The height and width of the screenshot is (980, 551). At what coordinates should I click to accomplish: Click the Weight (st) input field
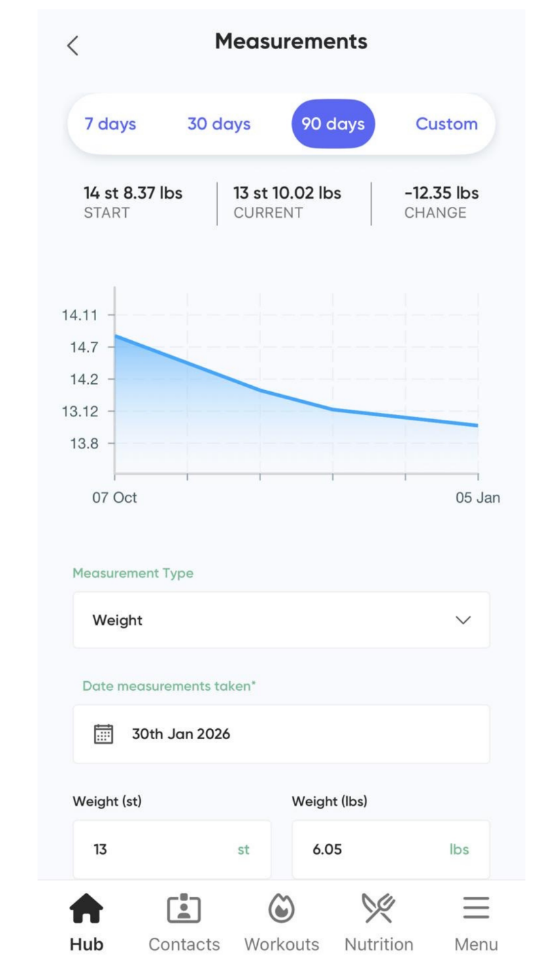click(171, 850)
